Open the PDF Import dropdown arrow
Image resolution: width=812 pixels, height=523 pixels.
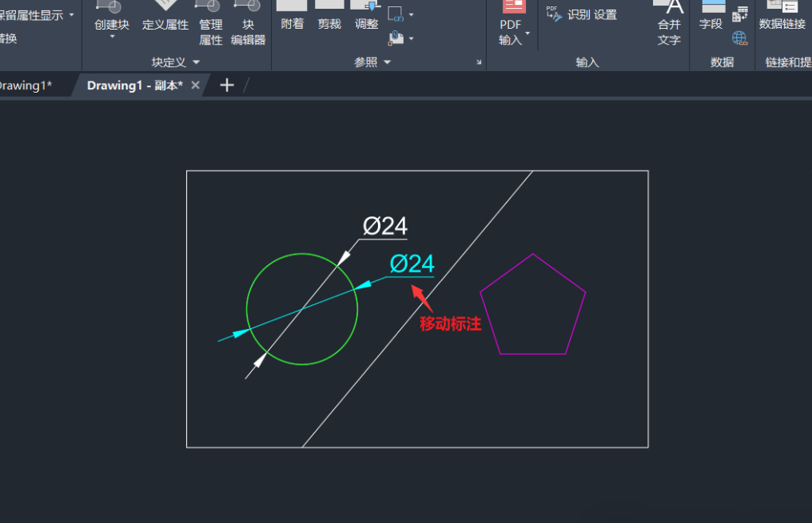[x=527, y=34]
